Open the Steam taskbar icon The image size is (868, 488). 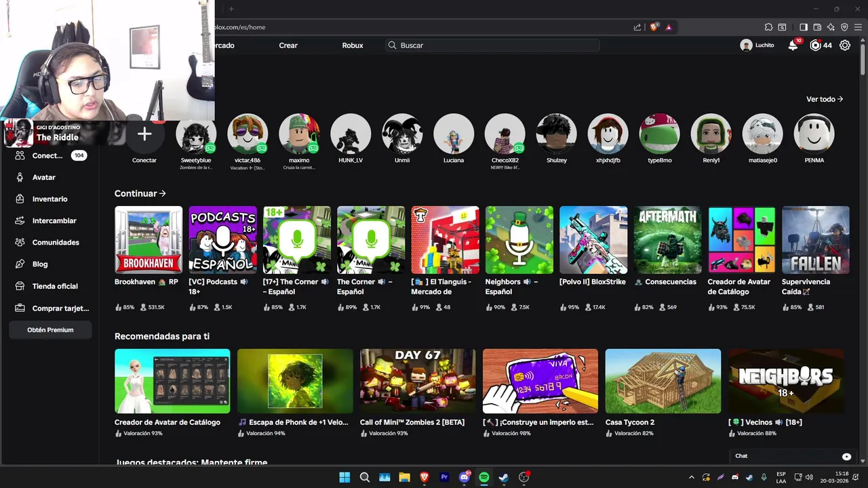tap(504, 477)
